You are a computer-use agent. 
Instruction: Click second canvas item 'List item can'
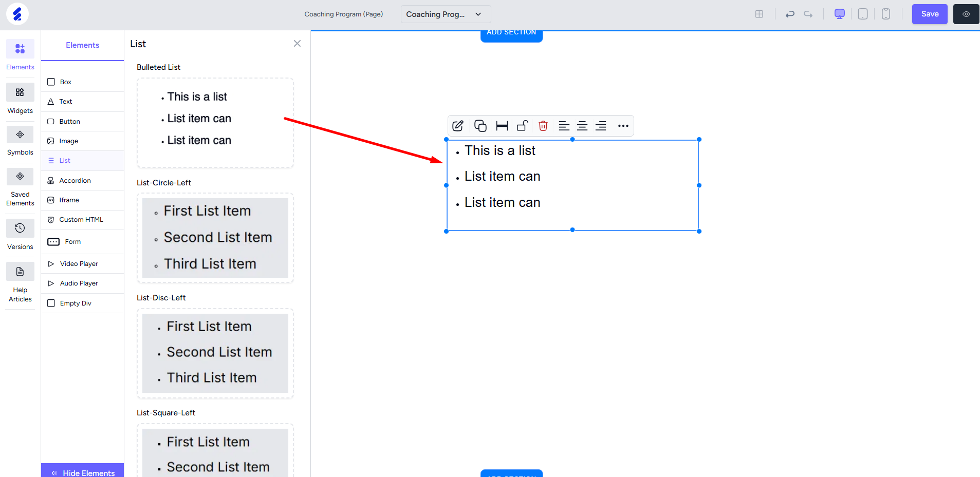click(502, 176)
